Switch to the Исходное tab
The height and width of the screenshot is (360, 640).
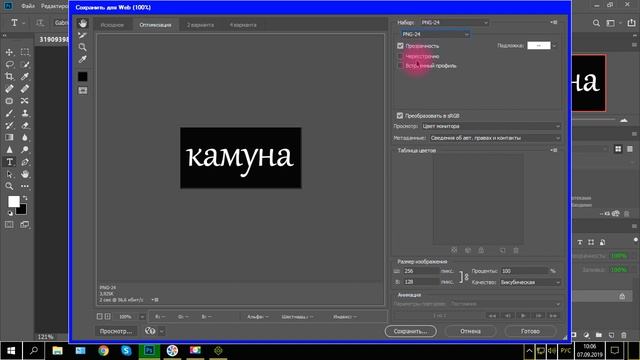pos(112,25)
